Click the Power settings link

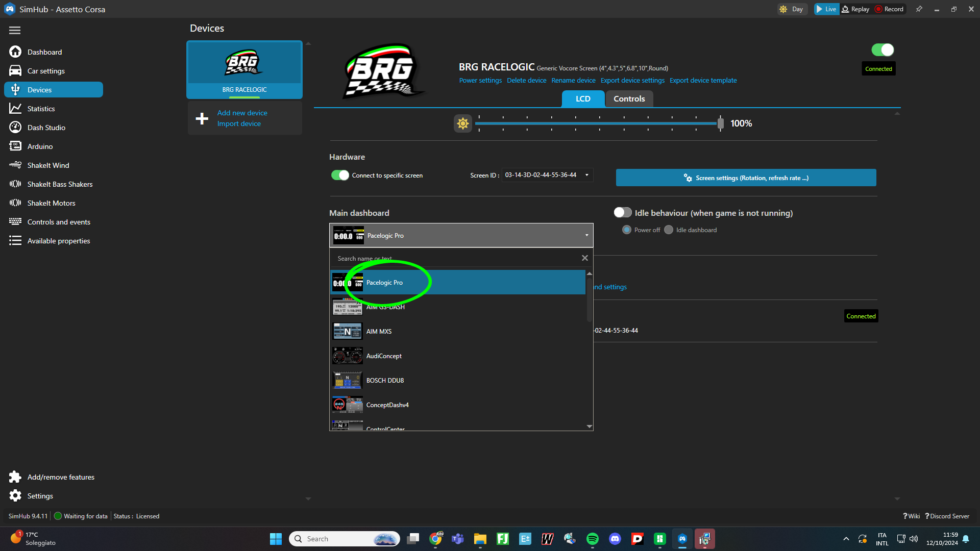click(x=480, y=81)
